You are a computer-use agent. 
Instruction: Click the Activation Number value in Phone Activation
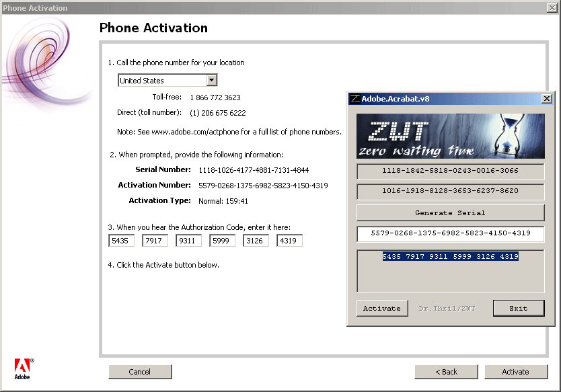[263, 186]
